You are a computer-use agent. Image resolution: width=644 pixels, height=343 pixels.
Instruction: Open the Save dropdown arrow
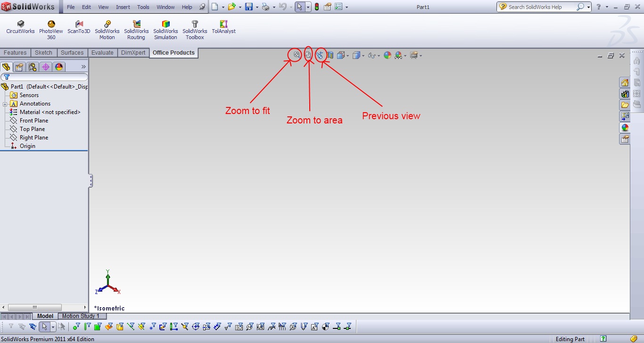point(257,7)
